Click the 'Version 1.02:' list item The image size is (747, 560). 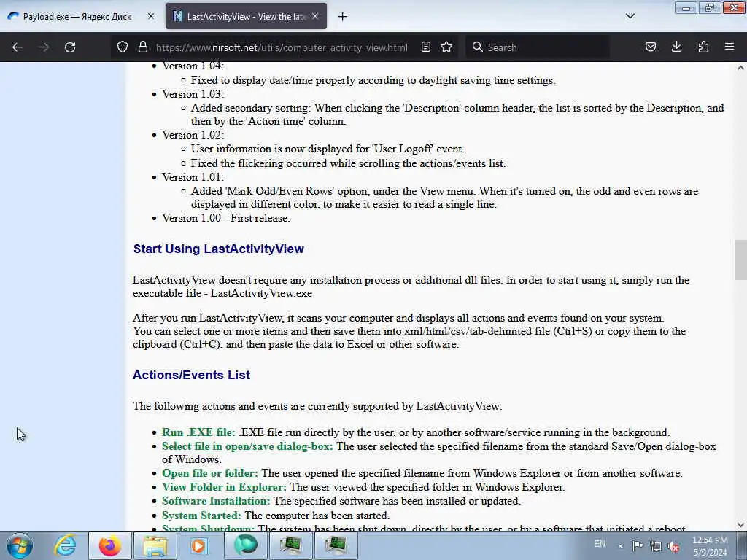point(193,135)
